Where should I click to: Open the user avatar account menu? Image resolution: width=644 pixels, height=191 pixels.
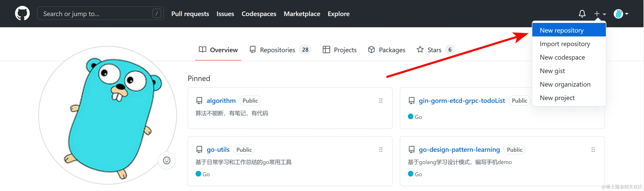pos(621,14)
